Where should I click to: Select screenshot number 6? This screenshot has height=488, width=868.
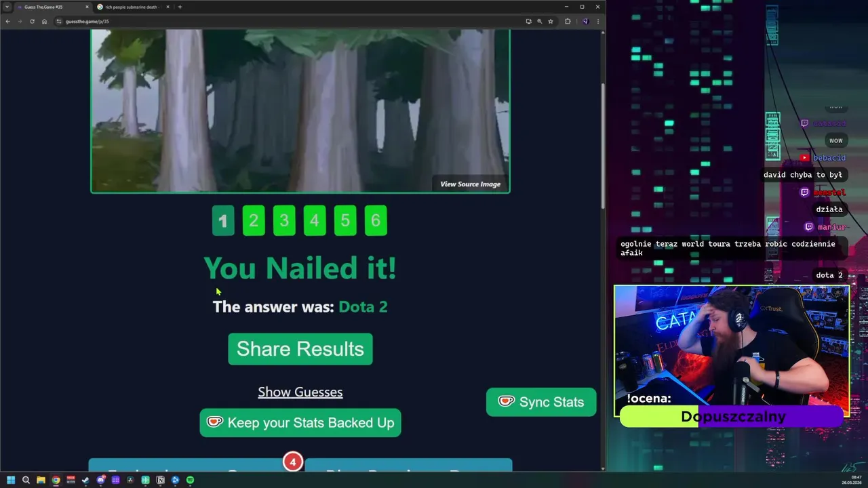(376, 220)
